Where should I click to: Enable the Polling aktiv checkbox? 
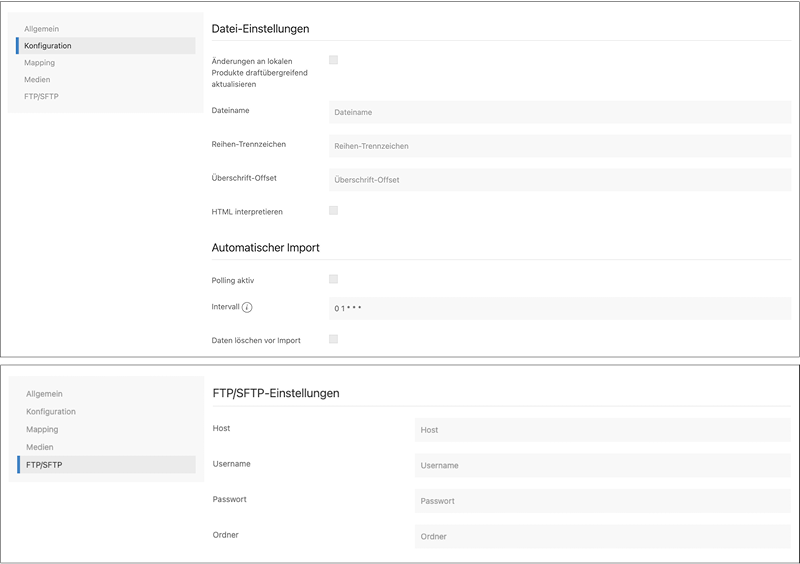[334, 279]
